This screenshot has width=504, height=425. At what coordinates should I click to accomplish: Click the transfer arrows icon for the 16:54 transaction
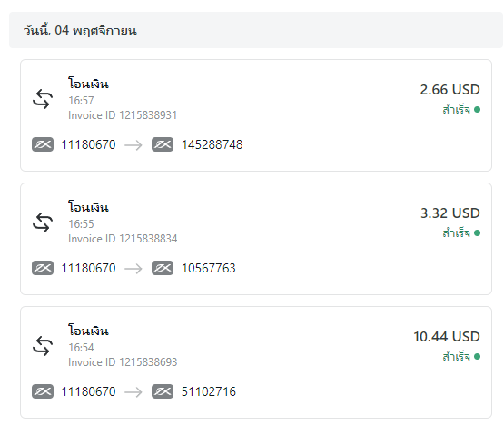coord(43,346)
